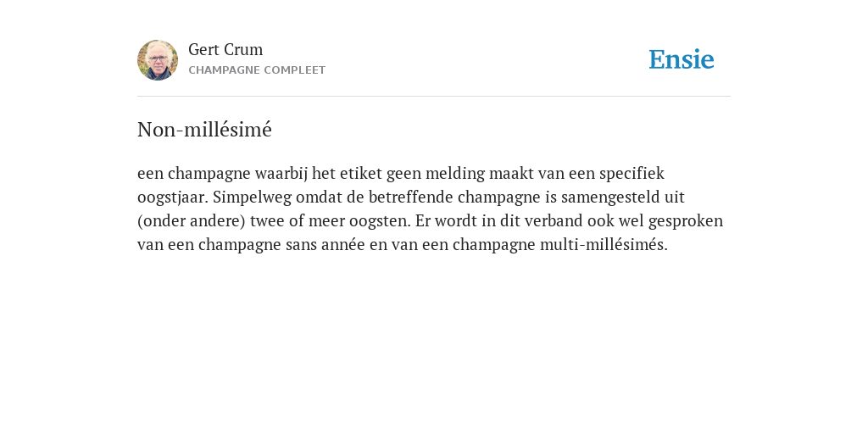
Task: Click '(onder andere)' in the third line
Action: coord(191,221)
